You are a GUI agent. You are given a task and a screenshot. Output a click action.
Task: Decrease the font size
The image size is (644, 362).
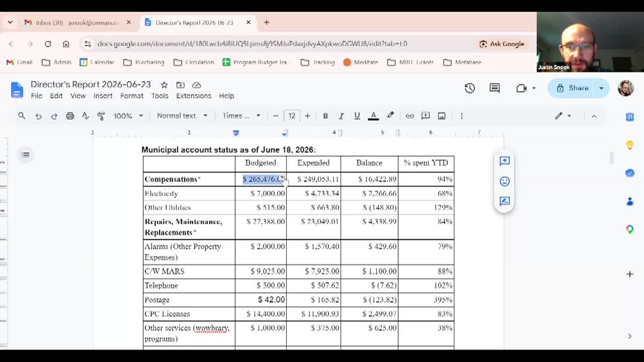pos(276,116)
